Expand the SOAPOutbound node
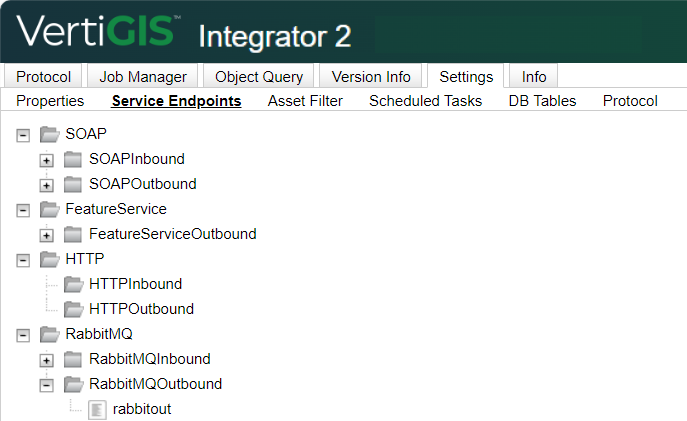Screen dimensions: 687x421 tap(46, 185)
